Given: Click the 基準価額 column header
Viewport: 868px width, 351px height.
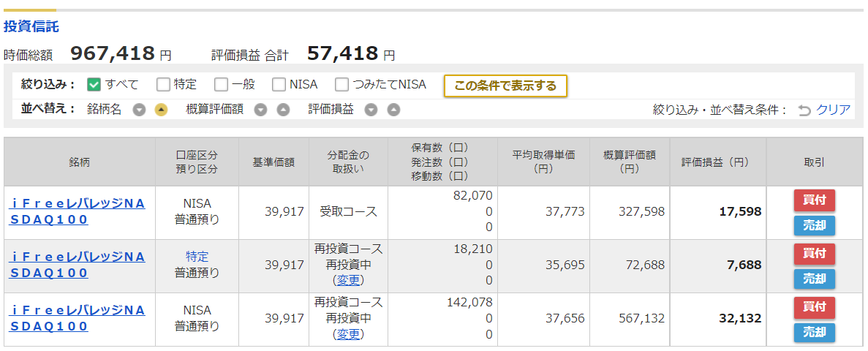Looking at the screenshot, I should pyautogui.click(x=273, y=162).
